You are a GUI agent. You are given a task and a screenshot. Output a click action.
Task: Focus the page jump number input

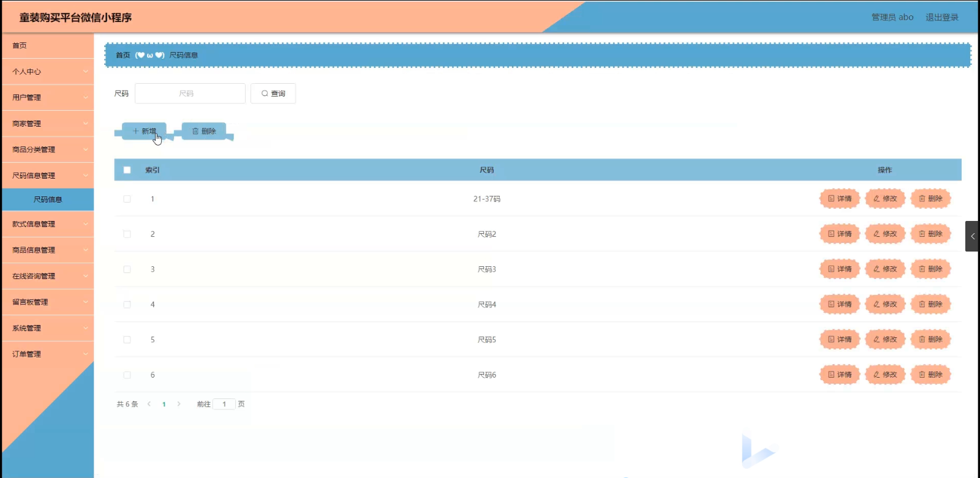[x=224, y=404]
